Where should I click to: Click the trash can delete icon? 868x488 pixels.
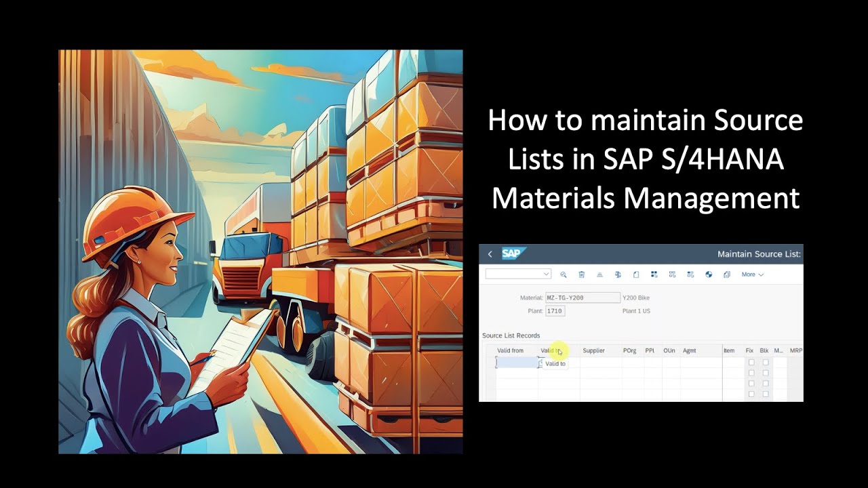coord(581,274)
